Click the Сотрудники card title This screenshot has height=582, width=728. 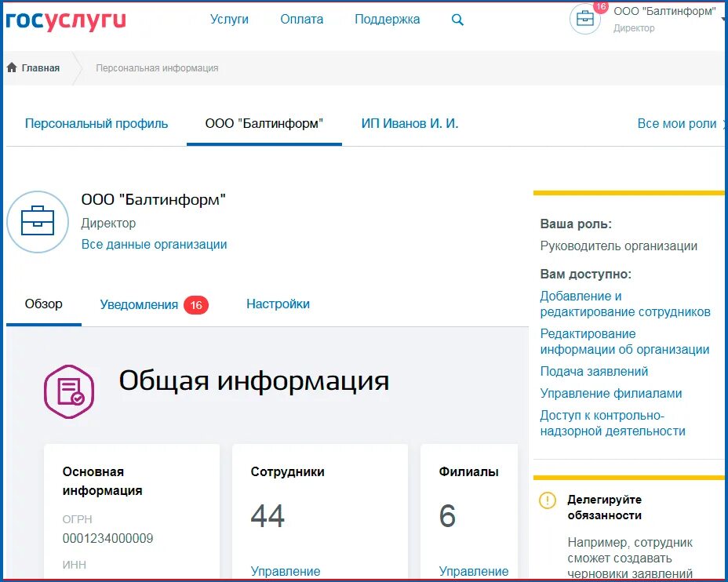[x=287, y=471]
